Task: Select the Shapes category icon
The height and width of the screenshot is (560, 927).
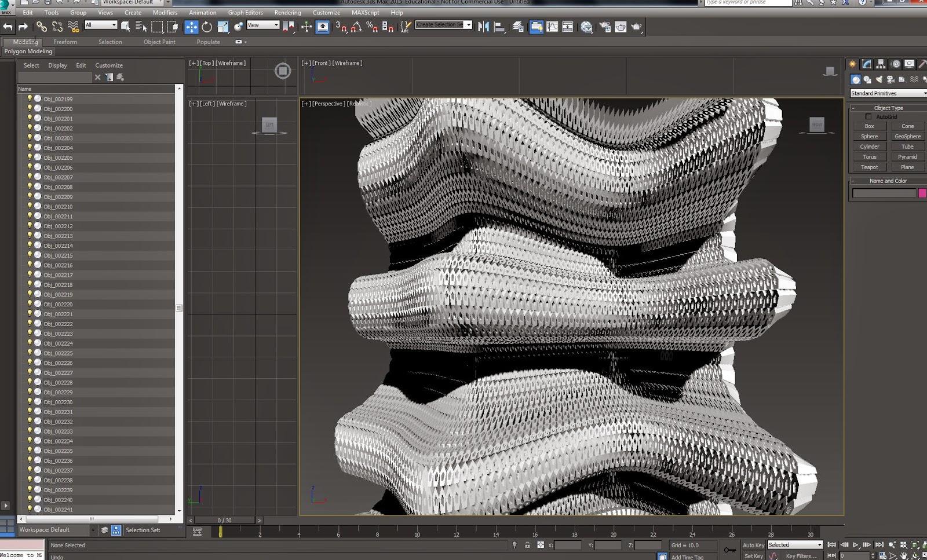Action: 867,79
